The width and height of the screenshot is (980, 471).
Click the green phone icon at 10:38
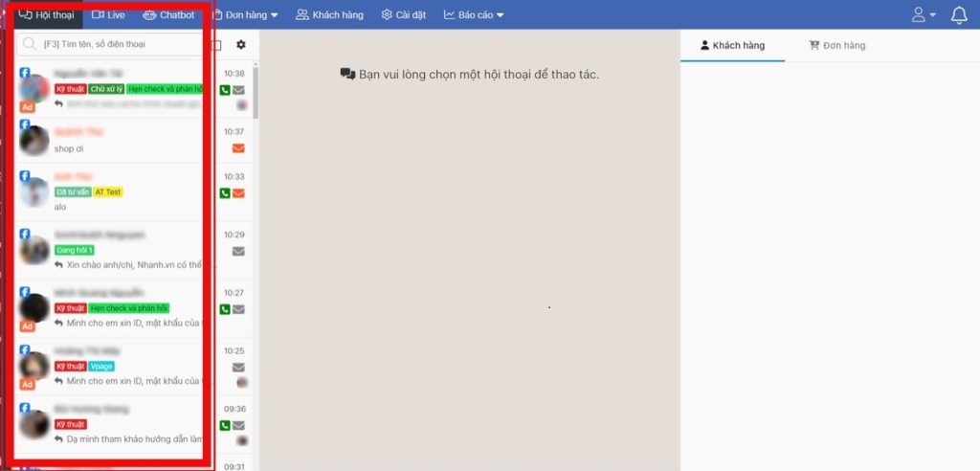(225, 90)
